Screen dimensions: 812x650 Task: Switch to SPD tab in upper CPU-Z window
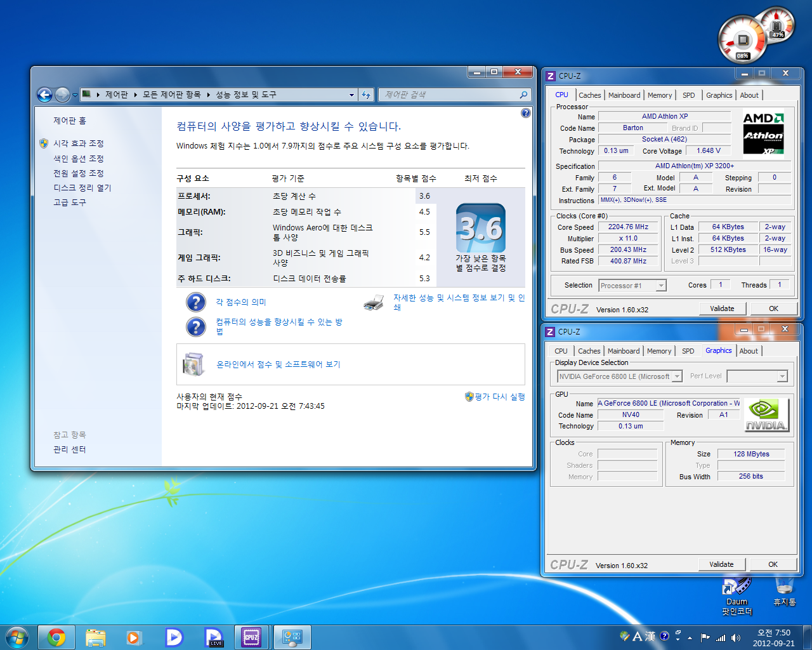(x=689, y=95)
